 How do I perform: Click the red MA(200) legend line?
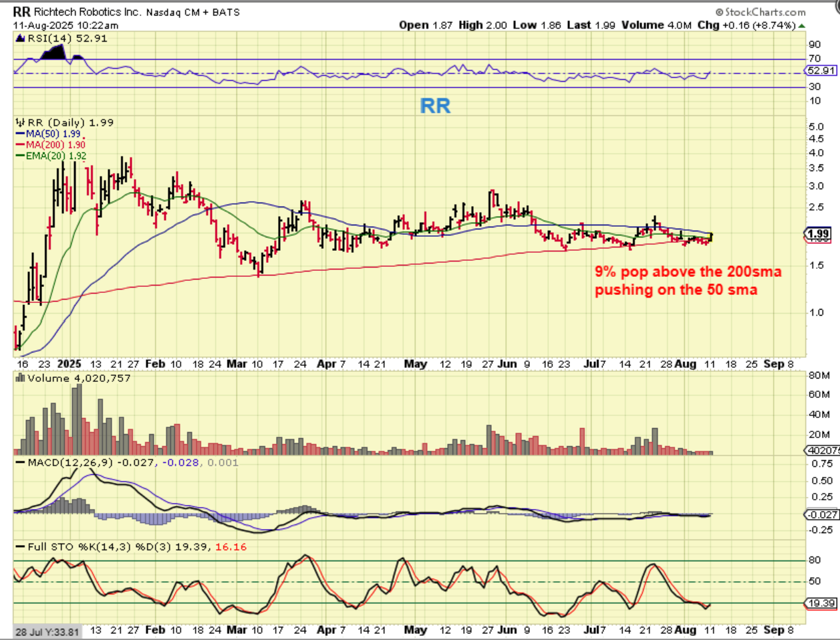click(20, 144)
